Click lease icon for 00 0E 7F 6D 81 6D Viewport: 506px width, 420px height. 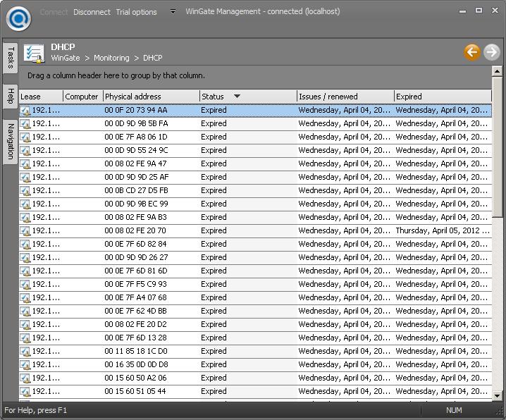(25, 271)
